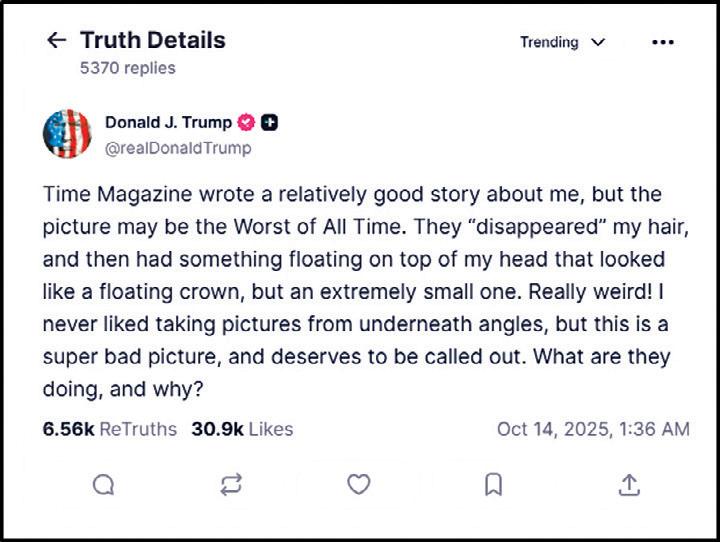Image resolution: width=720 pixels, height=542 pixels.
Task: View the 30.9k Likes list
Action: 242,429
